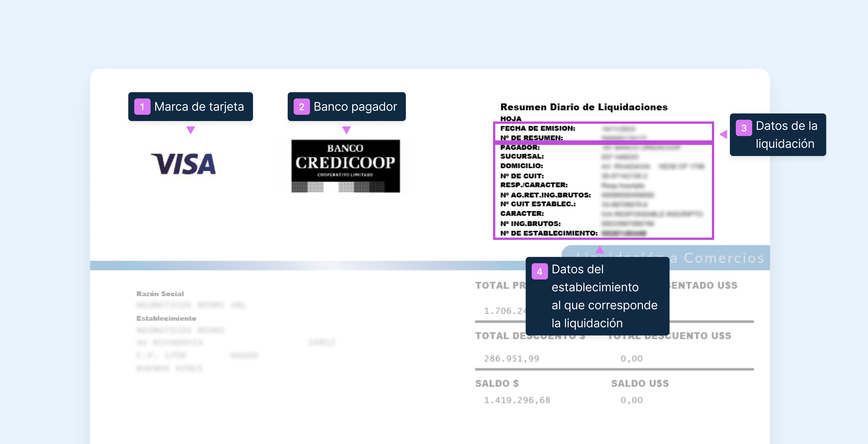Click the 0,00 value under SALDO U$S
868x444 pixels.
coord(631,400)
